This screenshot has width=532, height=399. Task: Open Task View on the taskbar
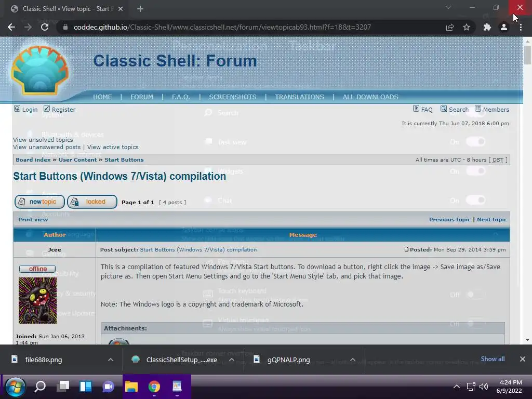coord(63,387)
